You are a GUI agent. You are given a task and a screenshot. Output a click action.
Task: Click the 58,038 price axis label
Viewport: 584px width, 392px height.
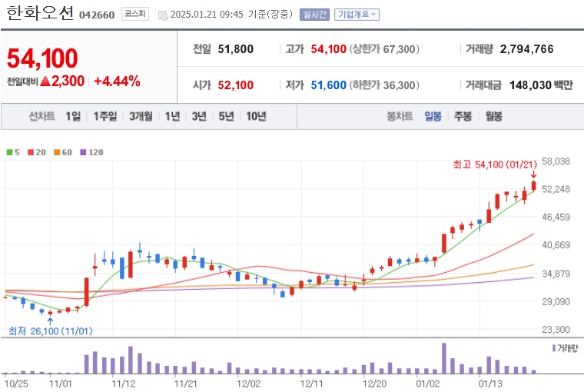point(556,161)
